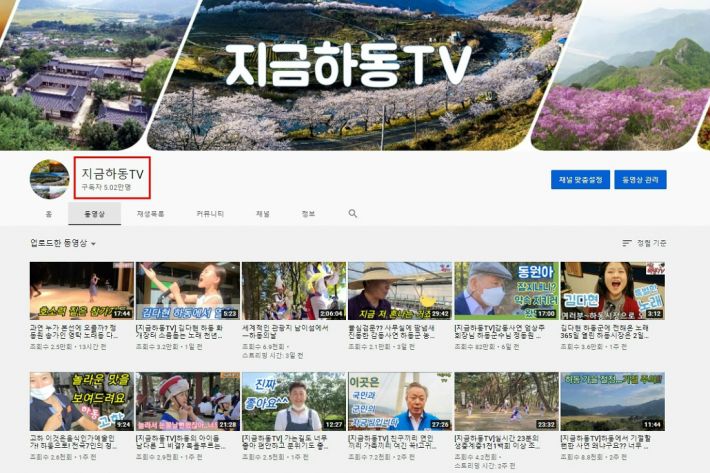This screenshot has height=473, width=710.
Task: Click the large 지금하동TV banner image
Action: click(x=355, y=75)
